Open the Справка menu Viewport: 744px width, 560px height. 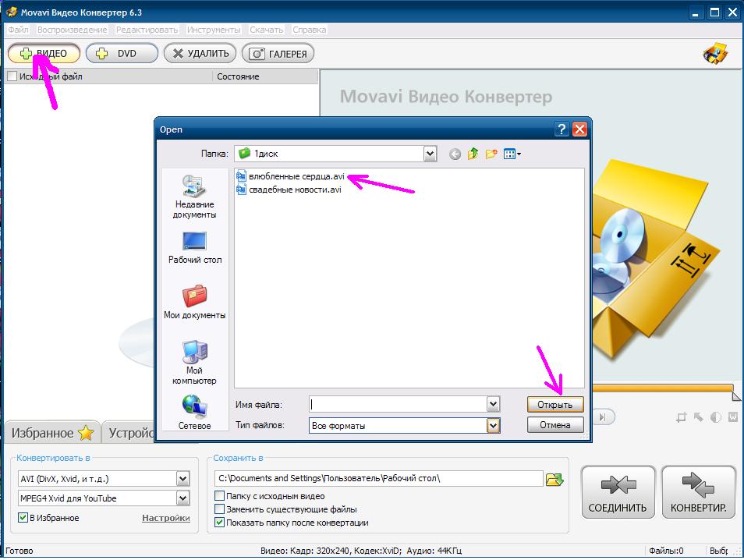coord(309,30)
